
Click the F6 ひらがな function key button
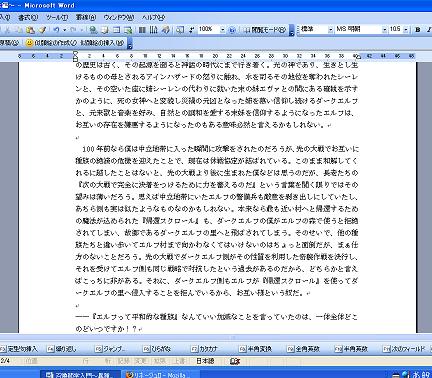click(157, 349)
